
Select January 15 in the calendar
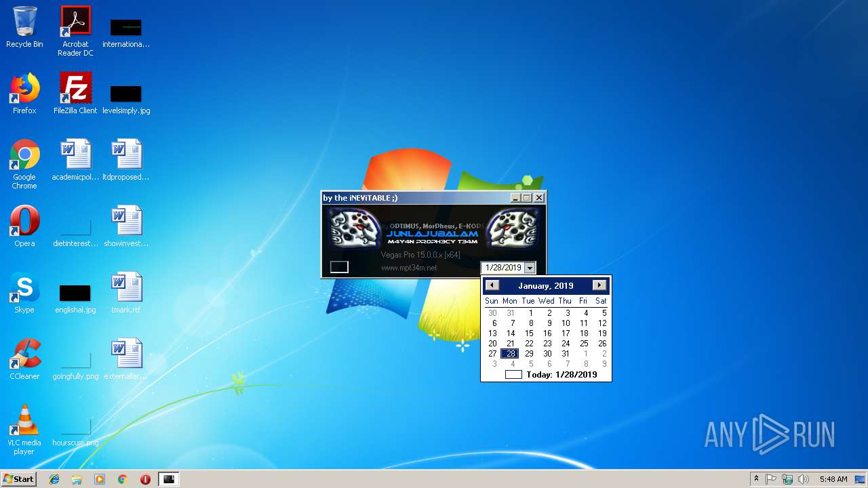[529, 333]
